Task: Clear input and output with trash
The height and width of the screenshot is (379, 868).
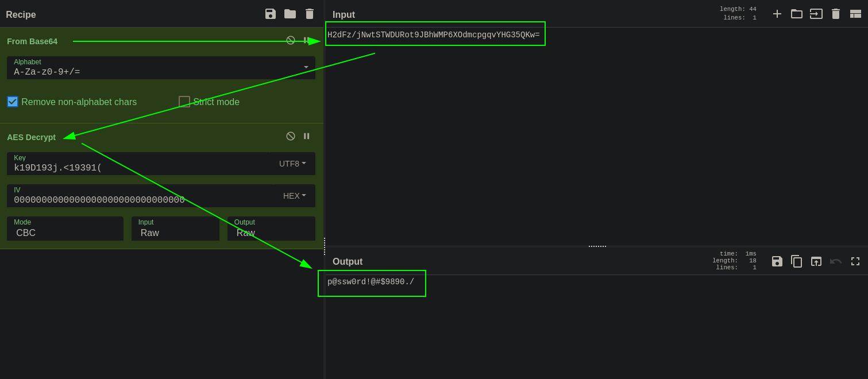Action: click(x=836, y=14)
